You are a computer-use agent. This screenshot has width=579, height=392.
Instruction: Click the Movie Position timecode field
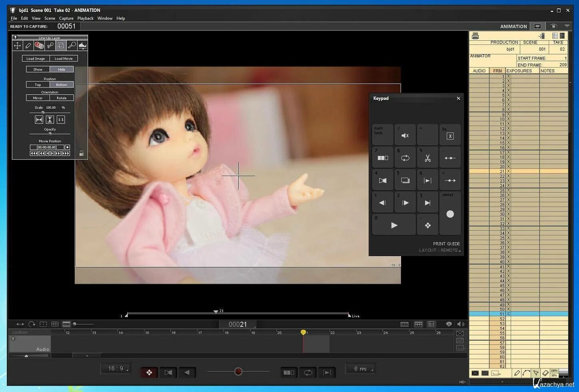[47, 147]
